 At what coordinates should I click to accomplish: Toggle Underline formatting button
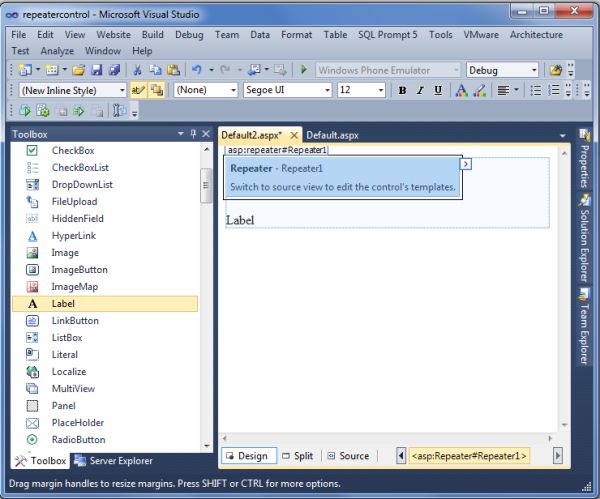[x=438, y=91]
